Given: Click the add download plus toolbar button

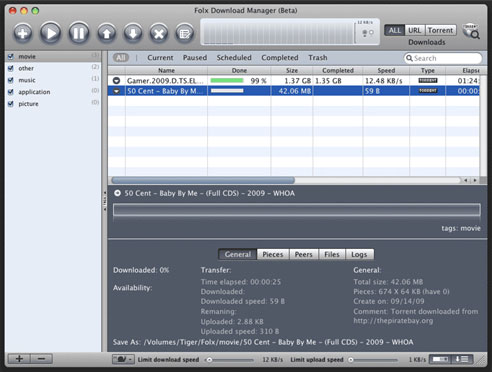Looking at the screenshot, I should 23,33.
